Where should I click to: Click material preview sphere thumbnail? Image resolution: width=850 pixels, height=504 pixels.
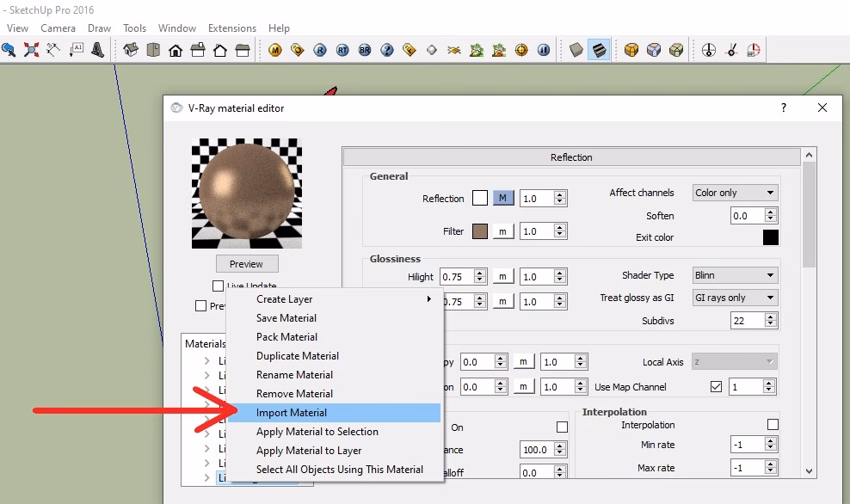[x=247, y=194]
